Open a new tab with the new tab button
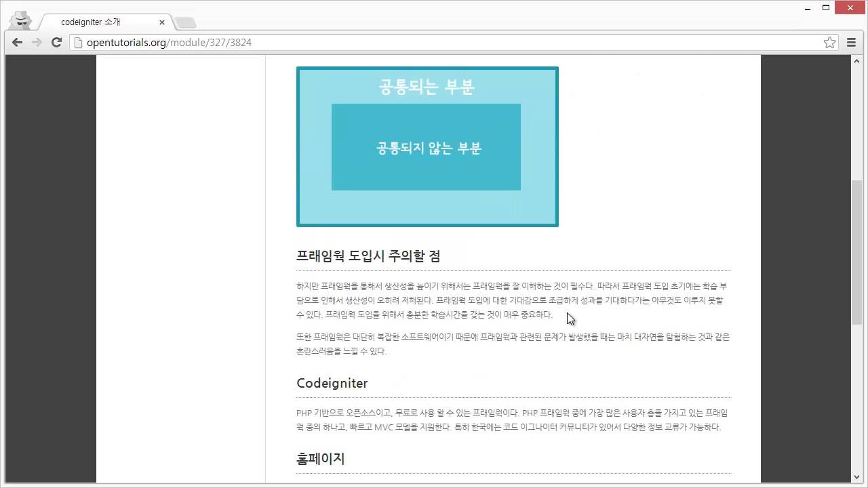Image resolution: width=868 pixels, height=488 pixels. pos(185,23)
